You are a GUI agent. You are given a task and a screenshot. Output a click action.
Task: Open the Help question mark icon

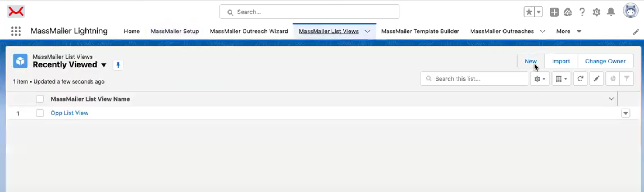click(582, 12)
